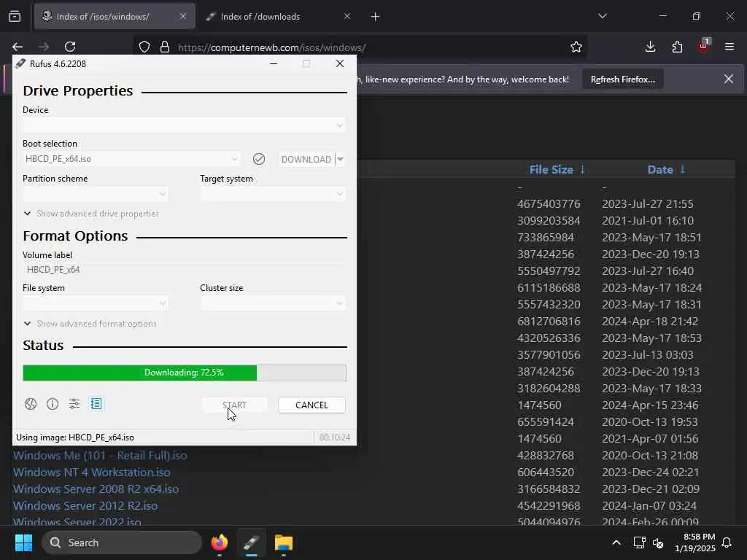Open File Explorer from taskbar
Viewport: 747px width, 560px height.
pyautogui.click(x=284, y=542)
